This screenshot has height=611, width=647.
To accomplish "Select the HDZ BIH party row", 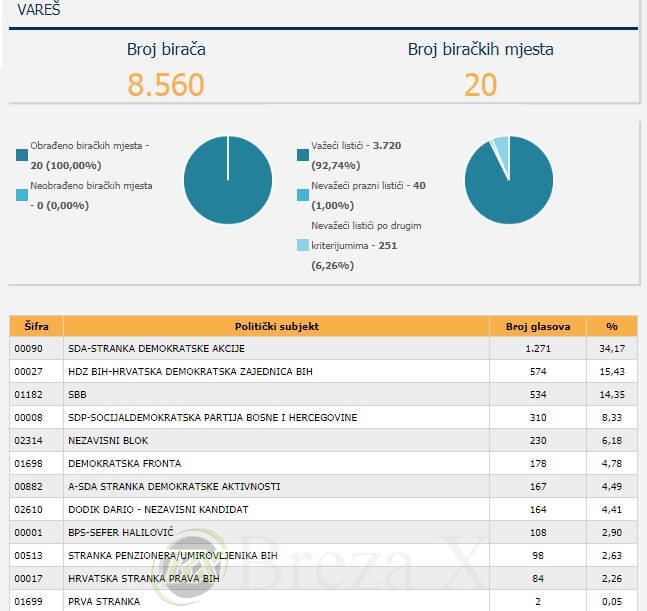I will point(190,372).
